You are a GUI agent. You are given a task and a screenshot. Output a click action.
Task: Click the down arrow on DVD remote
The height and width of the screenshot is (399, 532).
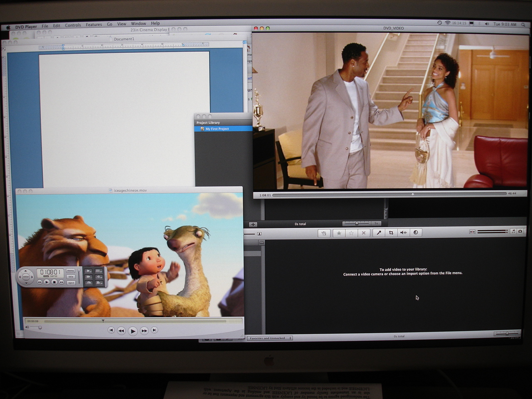pos(26,283)
